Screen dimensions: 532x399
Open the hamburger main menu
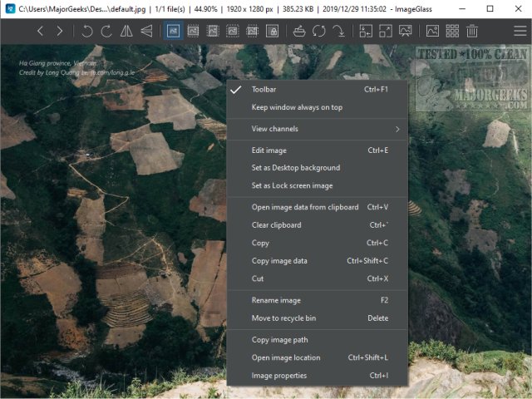tap(520, 32)
